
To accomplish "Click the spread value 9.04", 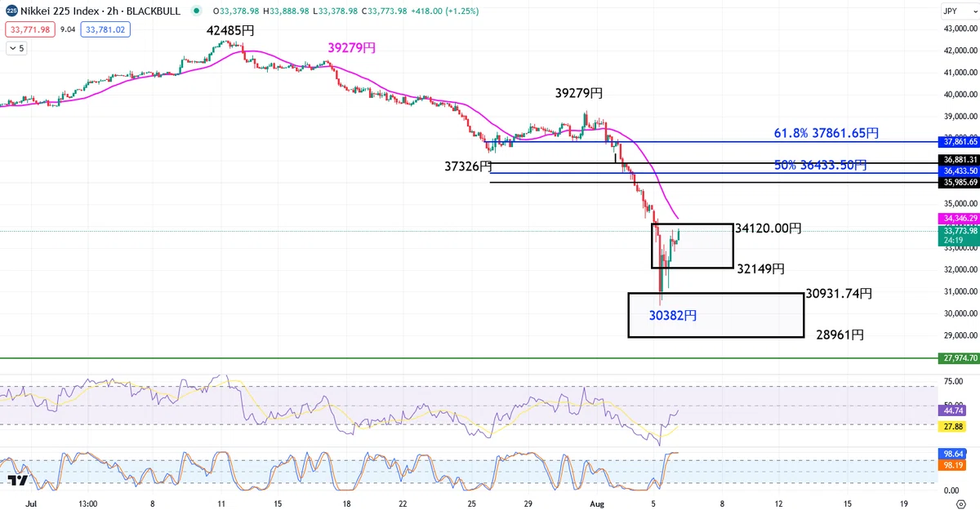I will [68, 29].
